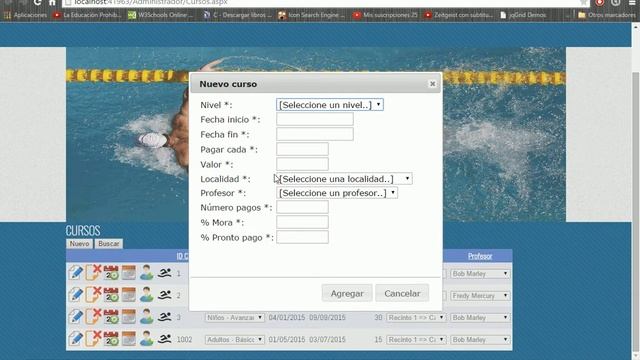Viewport: 640px width, 360px height.
Task: Open the schedule calendar icon for course 1
Action: tap(111, 273)
